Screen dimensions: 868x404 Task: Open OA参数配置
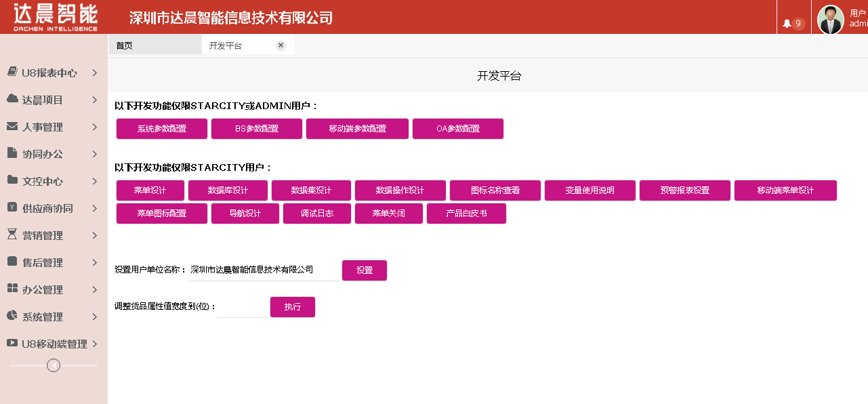coord(458,129)
